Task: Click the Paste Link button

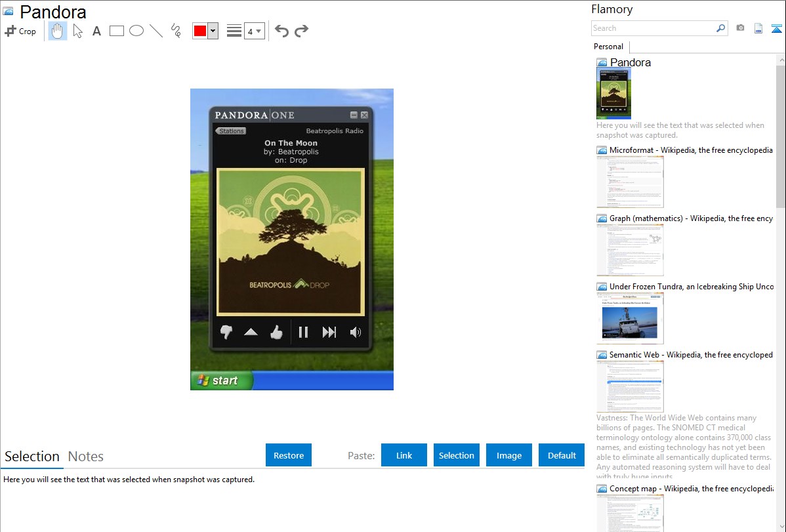Action: click(404, 455)
